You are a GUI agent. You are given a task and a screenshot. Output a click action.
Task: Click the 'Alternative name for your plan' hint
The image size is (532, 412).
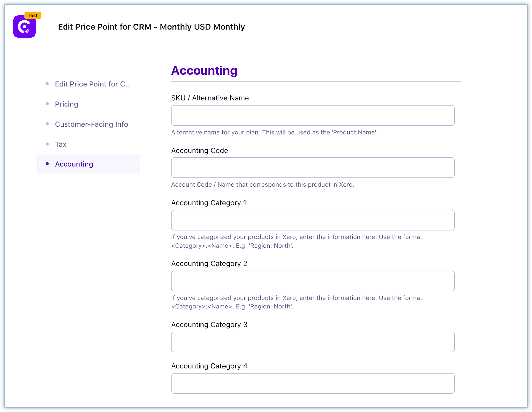(x=274, y=132)
